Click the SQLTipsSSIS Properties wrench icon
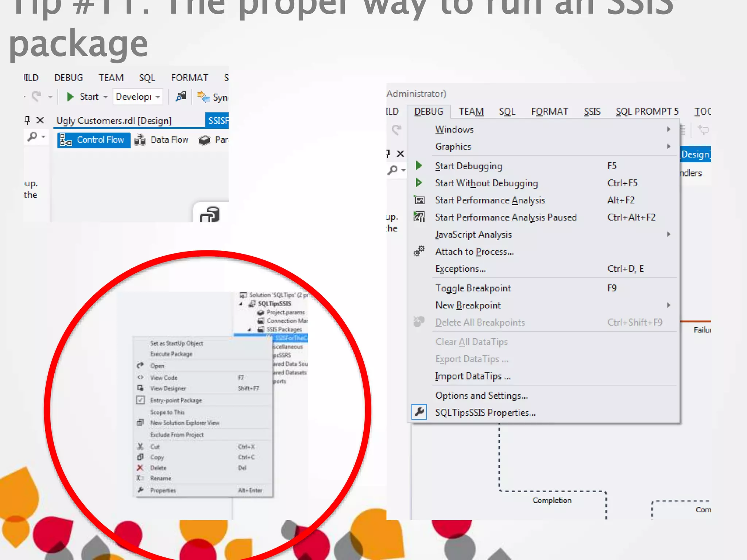The height and width of the screenshot is (560, 747). [x=419, y=412]
